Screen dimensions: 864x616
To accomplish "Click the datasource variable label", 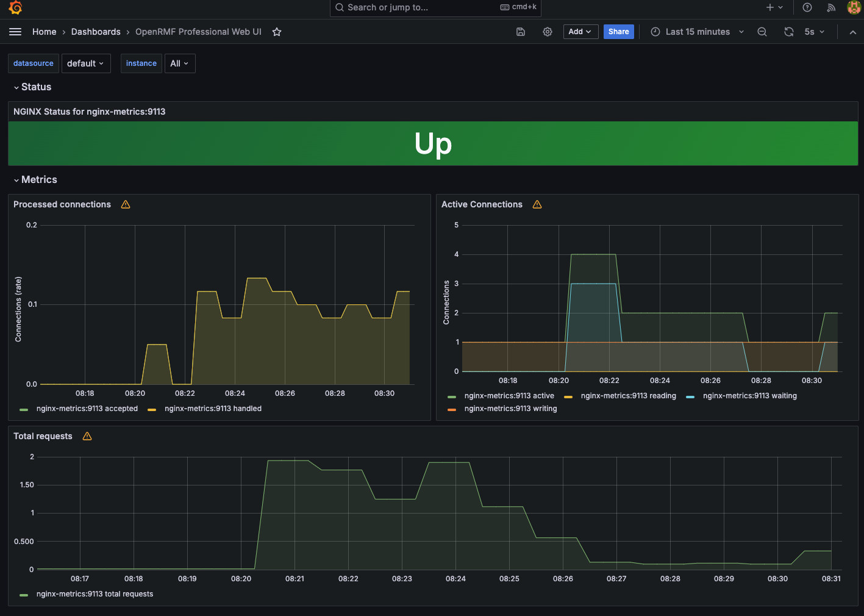I will pyautogui.click(x=34, y=63).
